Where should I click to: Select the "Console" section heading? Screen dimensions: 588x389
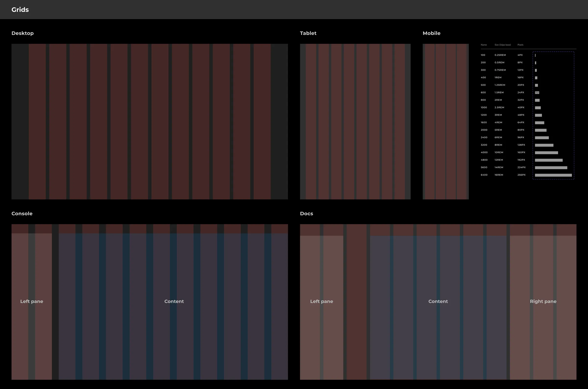22,213
